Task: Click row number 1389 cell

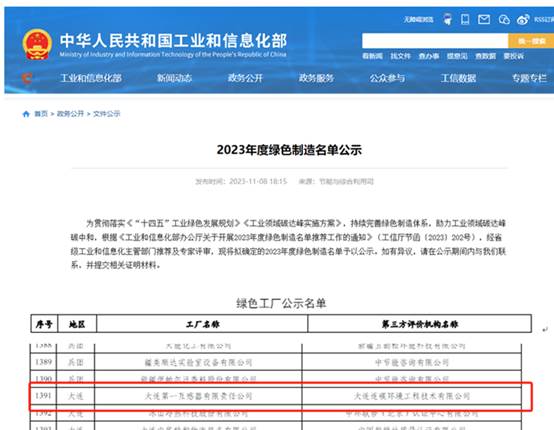Action: tap(44, 362)
